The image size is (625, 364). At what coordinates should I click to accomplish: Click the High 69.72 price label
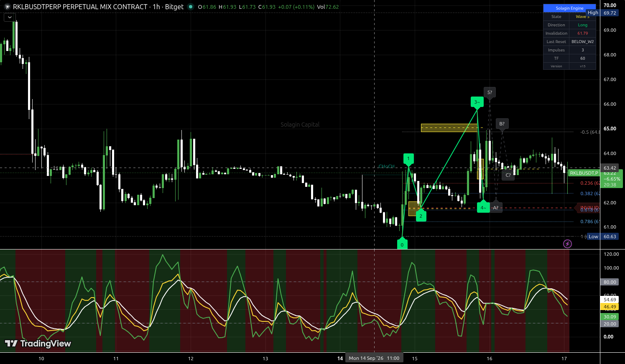coord(602,13)
